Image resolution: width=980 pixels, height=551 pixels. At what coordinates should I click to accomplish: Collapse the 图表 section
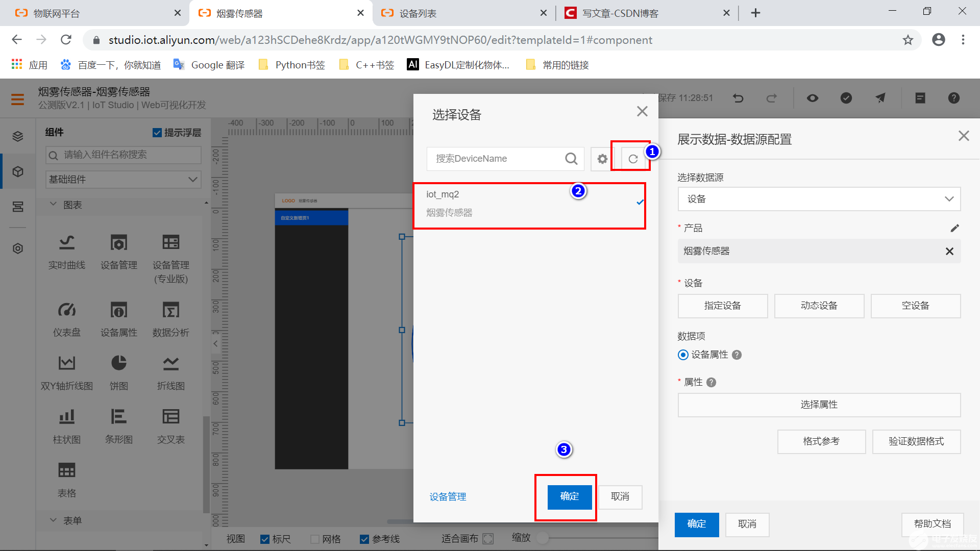click(x=54, y=205)
